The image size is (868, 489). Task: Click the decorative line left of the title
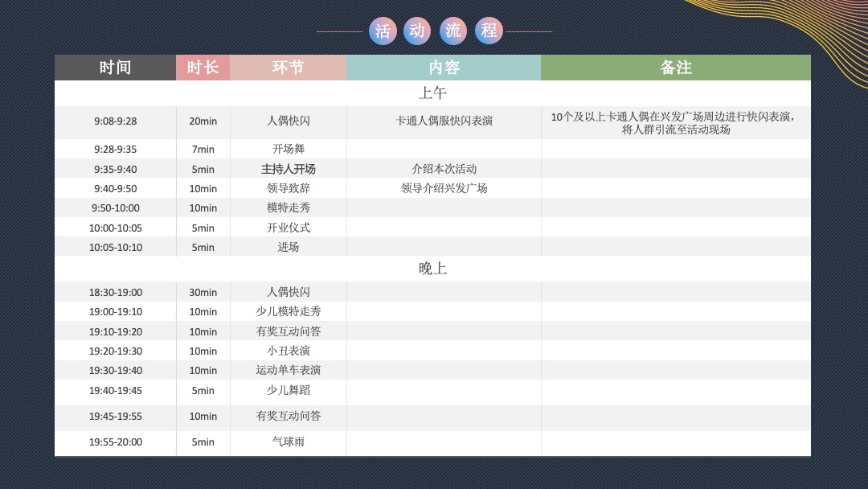point(338,31)
